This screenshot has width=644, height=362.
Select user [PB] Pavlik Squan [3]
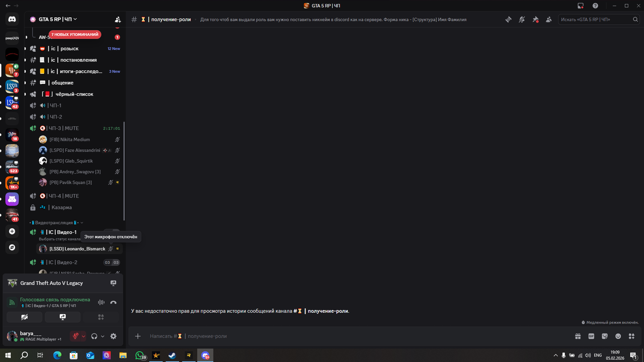coord(79,183)
